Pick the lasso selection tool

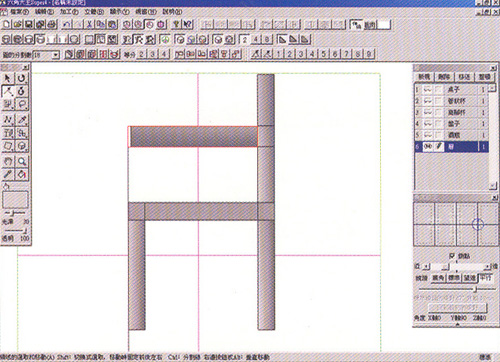(22, 104)
